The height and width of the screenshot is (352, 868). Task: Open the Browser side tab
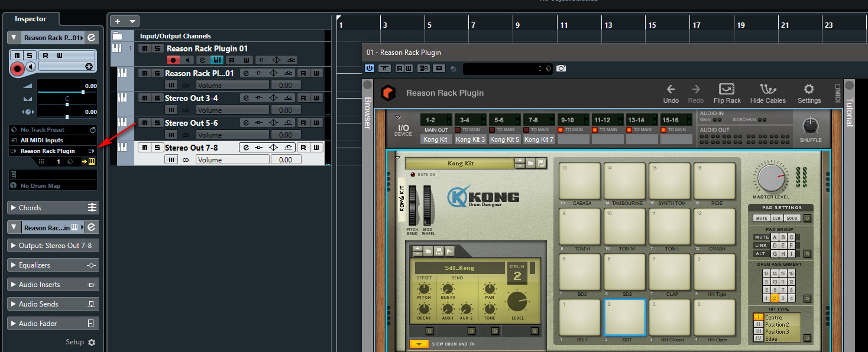(367, 113)
